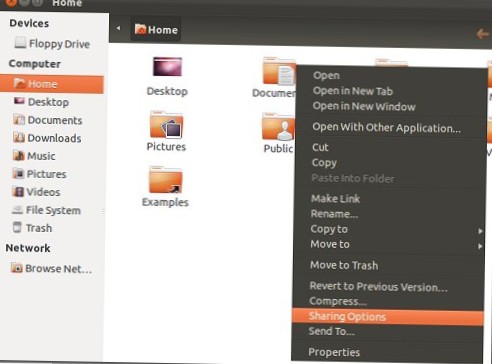Viewport: 492px width, 364px height.
Task: Select the Desktop folder in main view
Action: pos(167,67)
